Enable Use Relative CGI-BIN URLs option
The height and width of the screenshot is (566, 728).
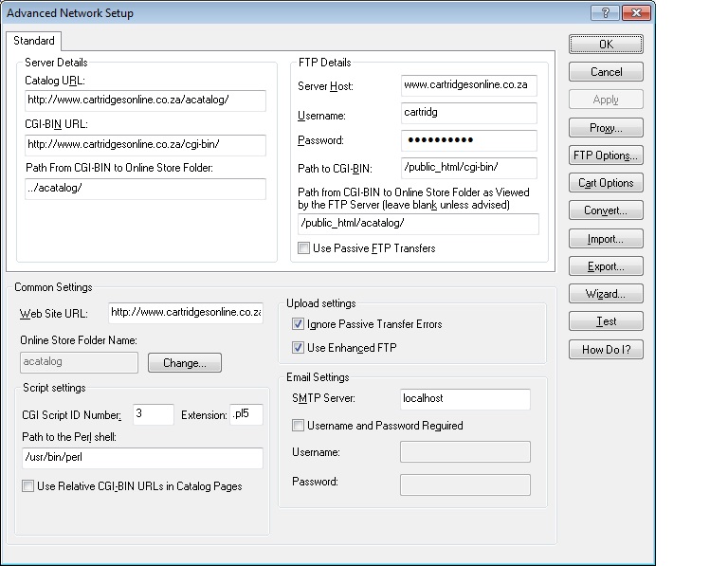[27, 486]
